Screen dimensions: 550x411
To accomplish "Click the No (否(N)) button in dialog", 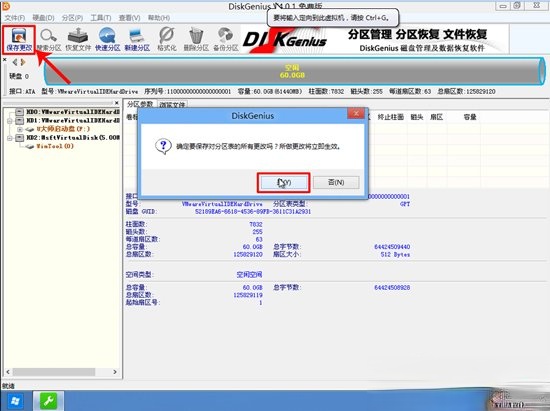I will point(336,182).
